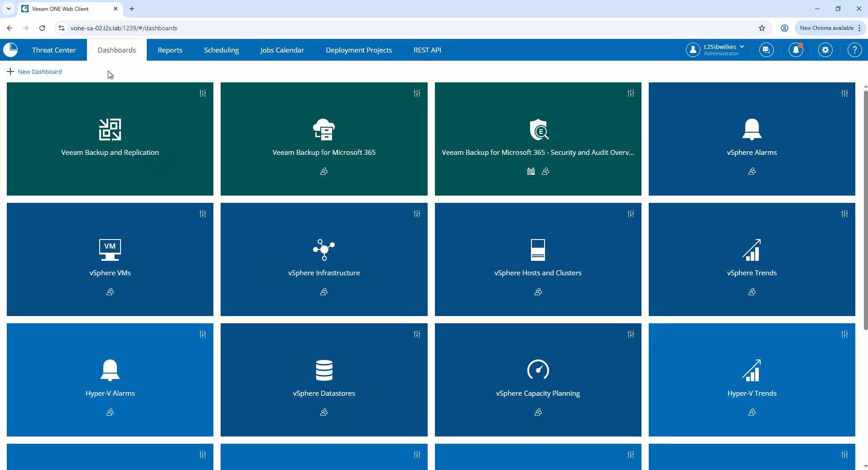Click shared users icon on vSphere Trends tile
This screenshot has width=868, height=470.
752,292
